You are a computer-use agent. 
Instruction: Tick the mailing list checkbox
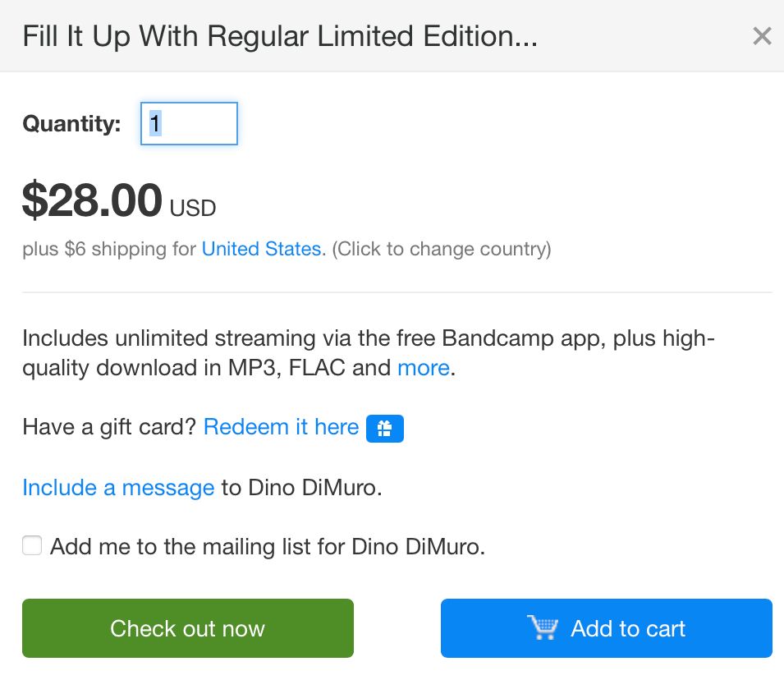pyautogui.click(x=32, y=545)
